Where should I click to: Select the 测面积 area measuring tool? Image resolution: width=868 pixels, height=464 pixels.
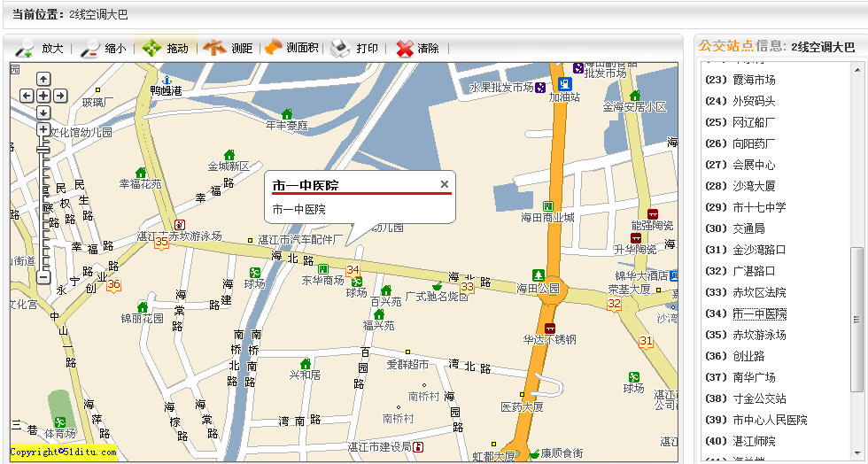point(291,49)
